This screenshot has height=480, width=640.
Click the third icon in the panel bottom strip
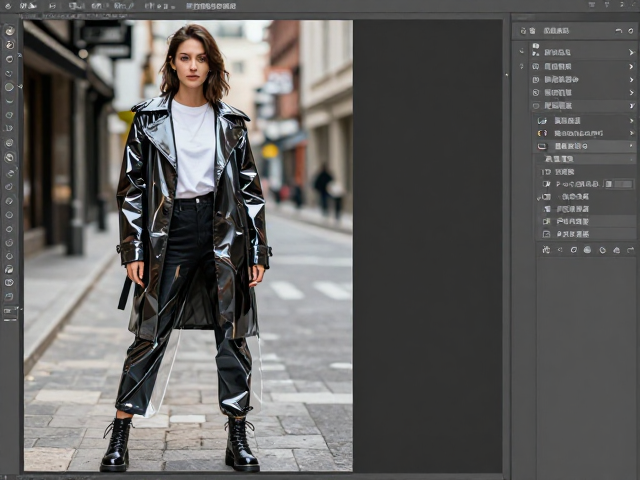pyautogui.click(x=574, y=250)
